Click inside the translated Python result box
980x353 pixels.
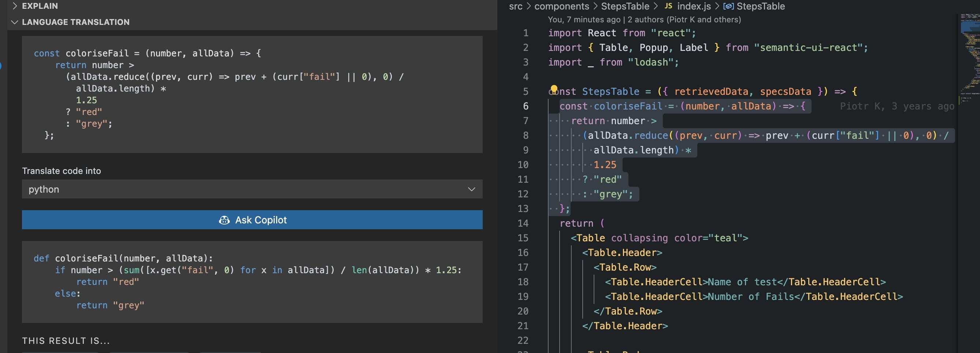tap(252, 282)
